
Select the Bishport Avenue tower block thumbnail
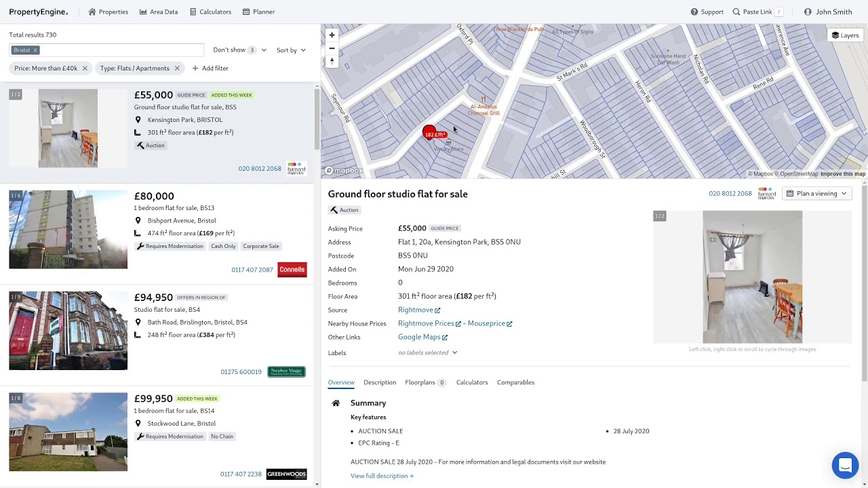click(x=68, y=230)
